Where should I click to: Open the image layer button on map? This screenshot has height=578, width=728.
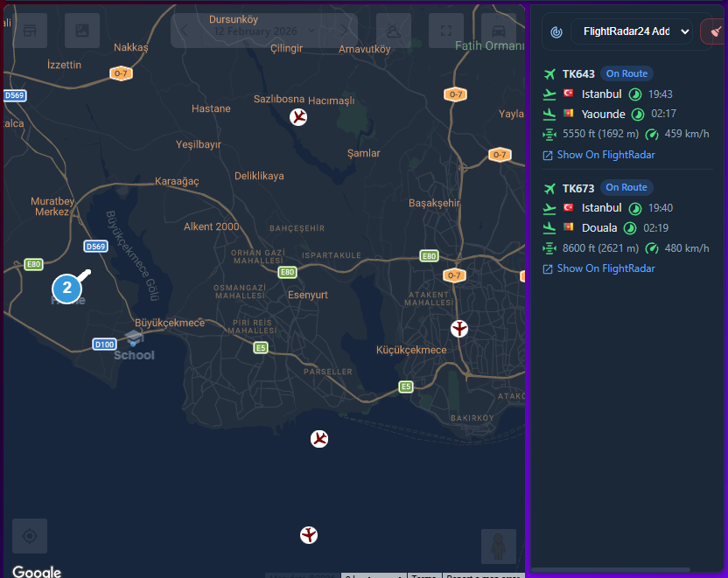tap(82, 31)
